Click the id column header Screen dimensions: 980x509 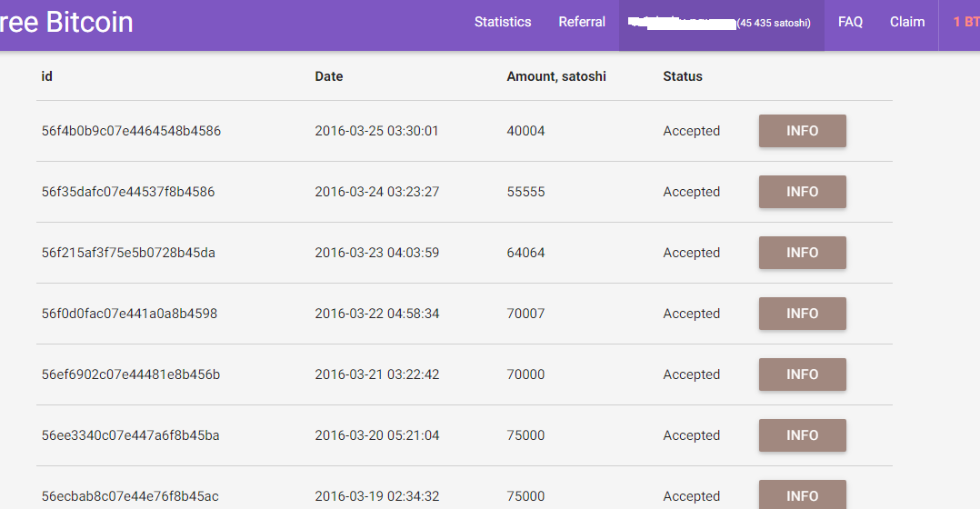tap(47, 76)
